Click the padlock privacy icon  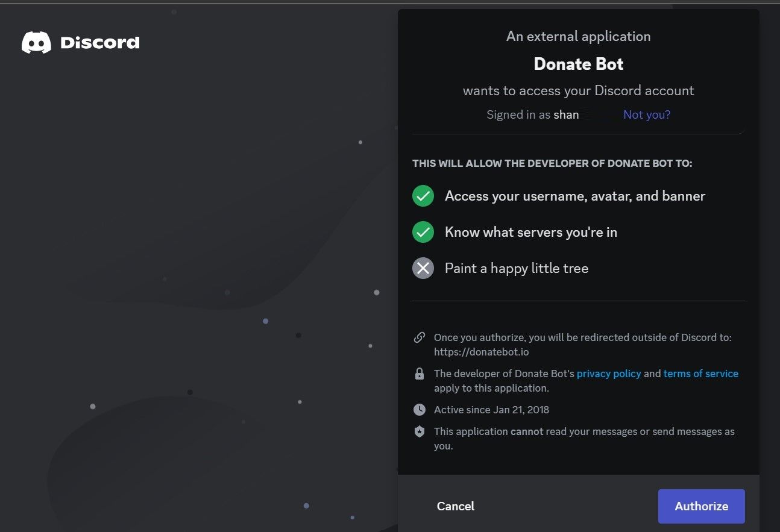point(420,374)
